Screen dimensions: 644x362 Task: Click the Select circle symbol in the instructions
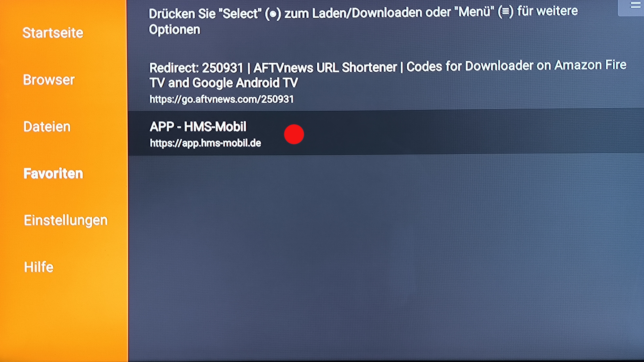[x=273, y=14]
